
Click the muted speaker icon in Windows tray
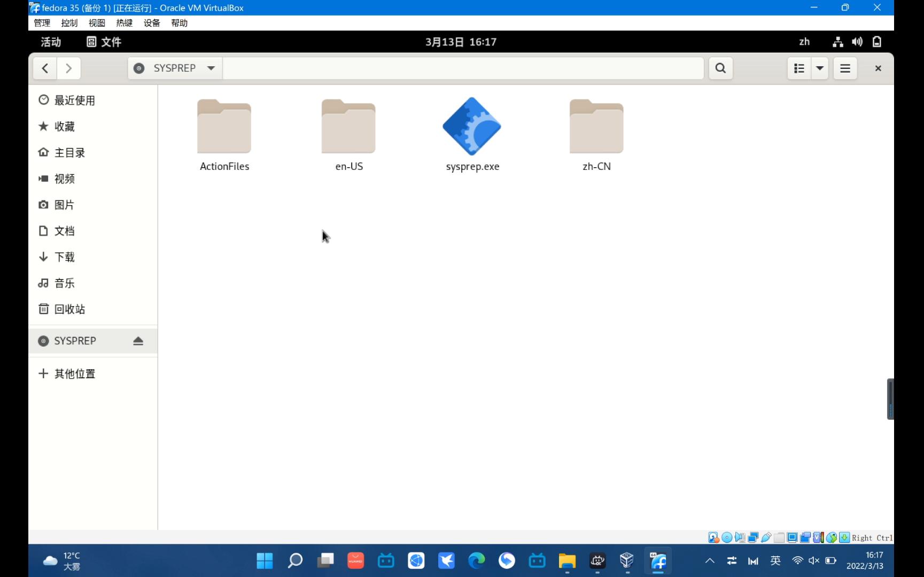814,560
